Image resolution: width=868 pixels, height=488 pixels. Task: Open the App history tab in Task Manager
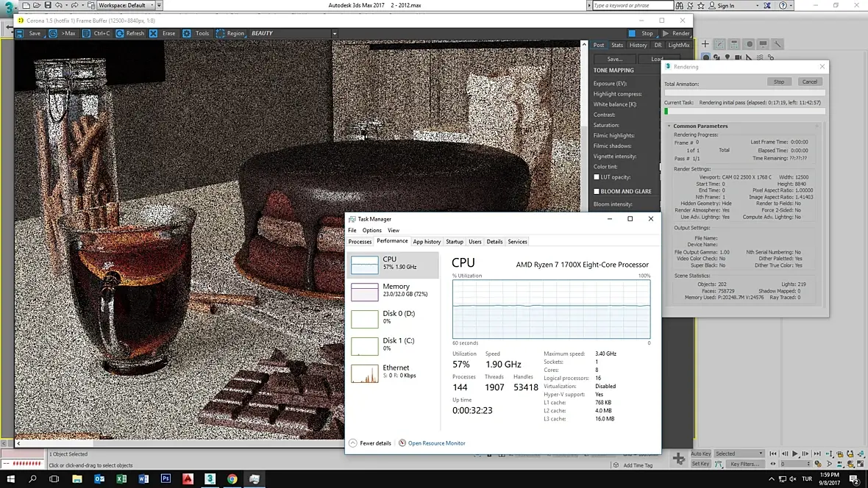click(427, 241)
